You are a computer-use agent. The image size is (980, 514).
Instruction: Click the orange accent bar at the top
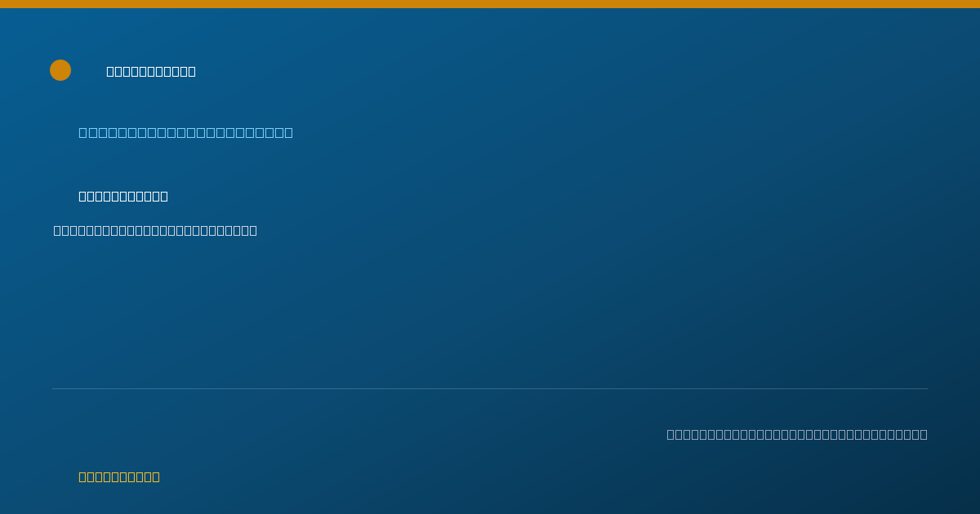click(490, 4)
